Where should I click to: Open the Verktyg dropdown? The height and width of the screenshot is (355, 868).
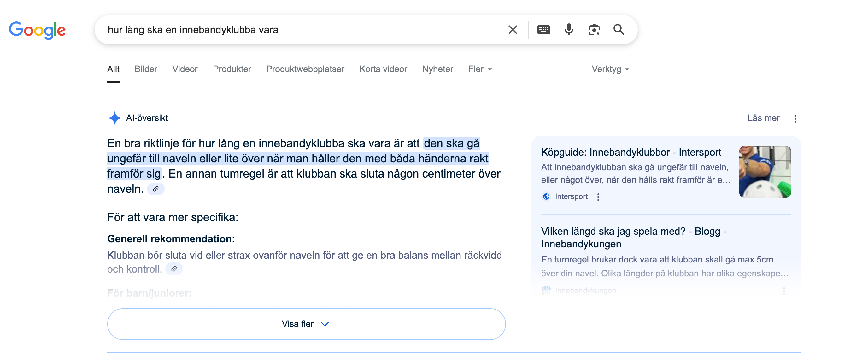[610, 69]
